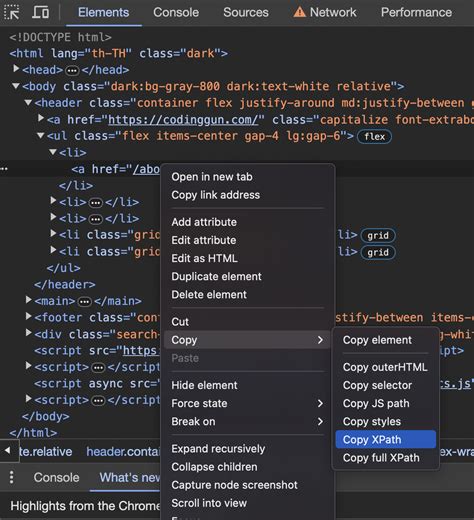Image resolution: width=474 pixels, height=520 pixels.
Task: Expand the main element
Action: pyautogui.click(x=29, y=300)
